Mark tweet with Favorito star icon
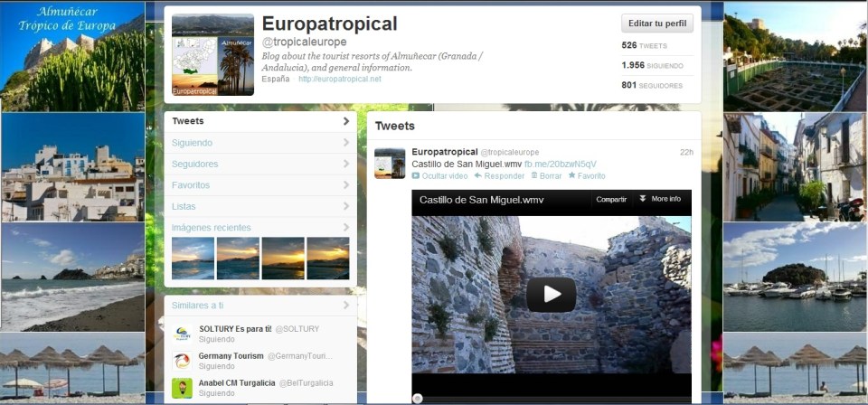Screen dimensions: 868x405 tap(571, 176)
